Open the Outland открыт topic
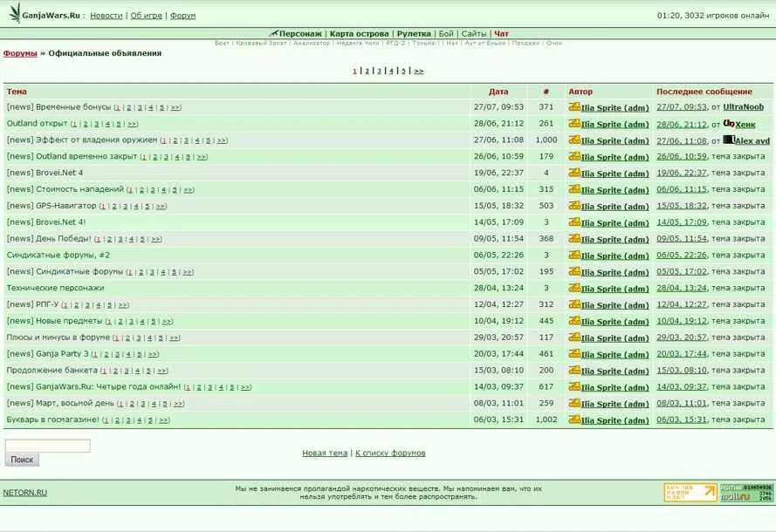Viewport: 776px width, 532px height. [x=37, y=124]
